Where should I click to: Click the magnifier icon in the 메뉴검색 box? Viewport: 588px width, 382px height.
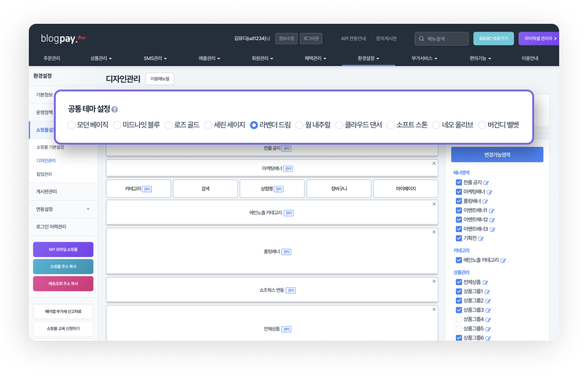pos(421,39)
